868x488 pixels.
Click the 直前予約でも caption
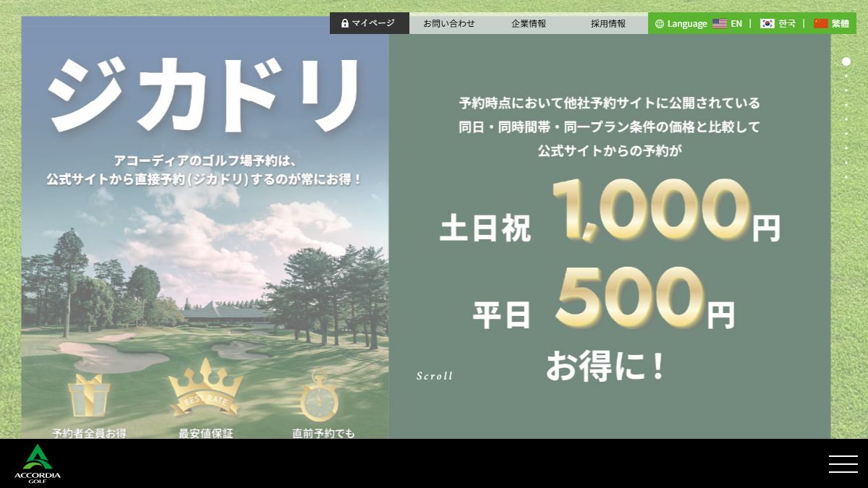(x=324, y=433)
